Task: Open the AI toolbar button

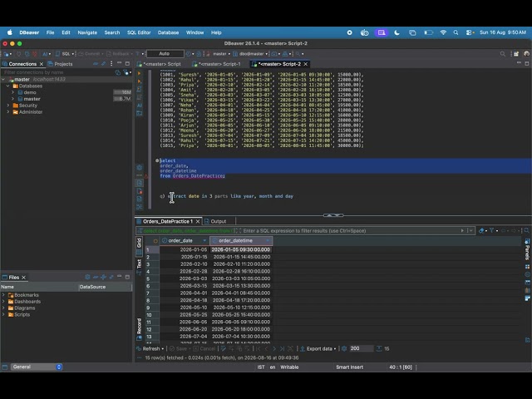Action: [x=46, y=54]
